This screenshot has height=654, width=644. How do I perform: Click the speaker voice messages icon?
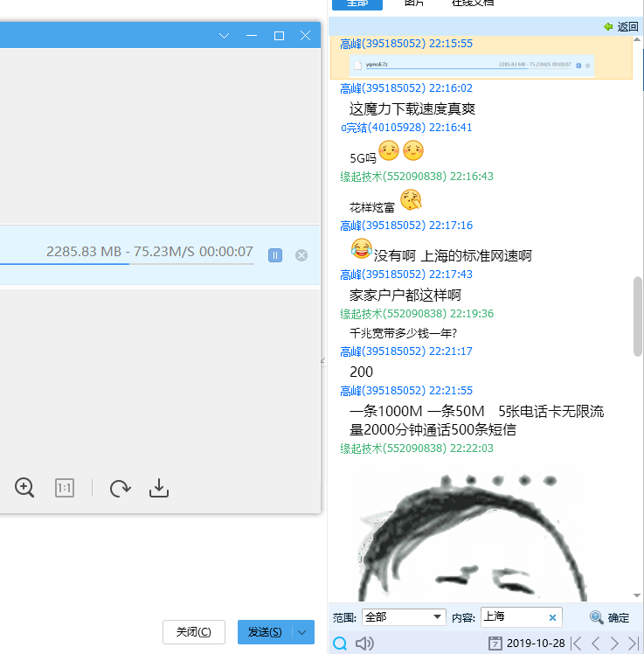pos(364,644)
